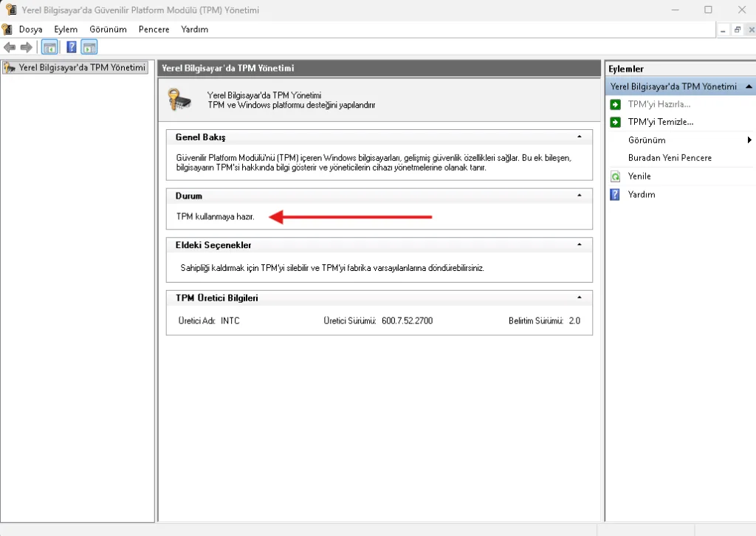Image resolution: width=756 pixels, height=536 pixels.
Task: Click Buradan Yeni Pencere action
Action: click(669, 158)
